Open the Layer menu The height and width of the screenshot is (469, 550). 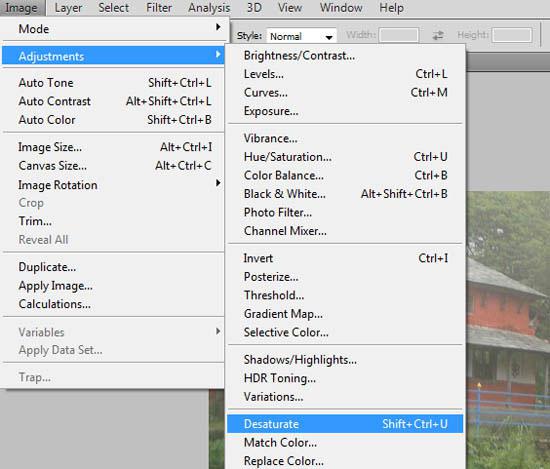pyautogui.click(x=68, y=8)
